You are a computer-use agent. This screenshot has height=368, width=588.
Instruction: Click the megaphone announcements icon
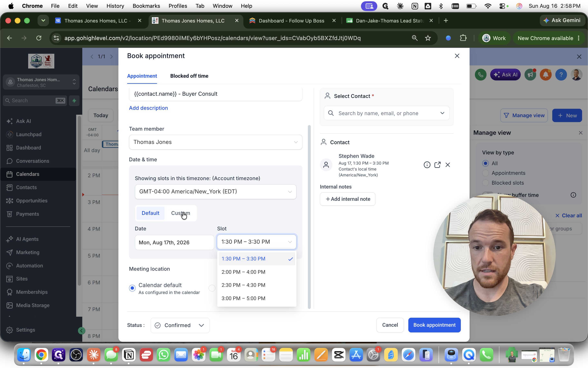pos(530,74)
